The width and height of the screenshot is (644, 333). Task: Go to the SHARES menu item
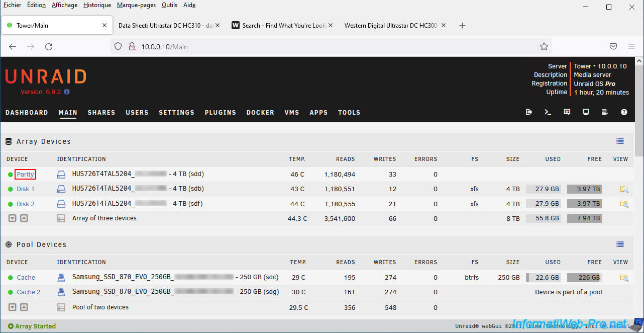coord(101,113)
